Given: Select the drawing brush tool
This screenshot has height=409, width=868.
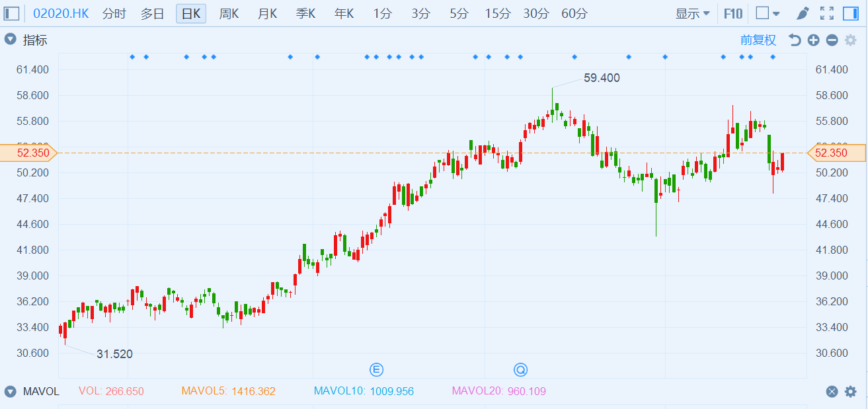Looking at the screenshot, I should tap(802, 13).
